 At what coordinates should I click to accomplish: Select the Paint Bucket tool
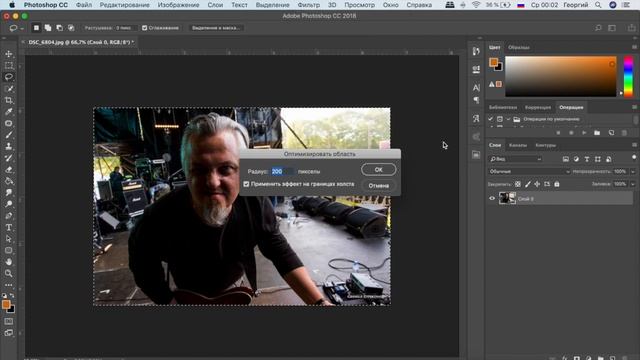tap(9, 181)
